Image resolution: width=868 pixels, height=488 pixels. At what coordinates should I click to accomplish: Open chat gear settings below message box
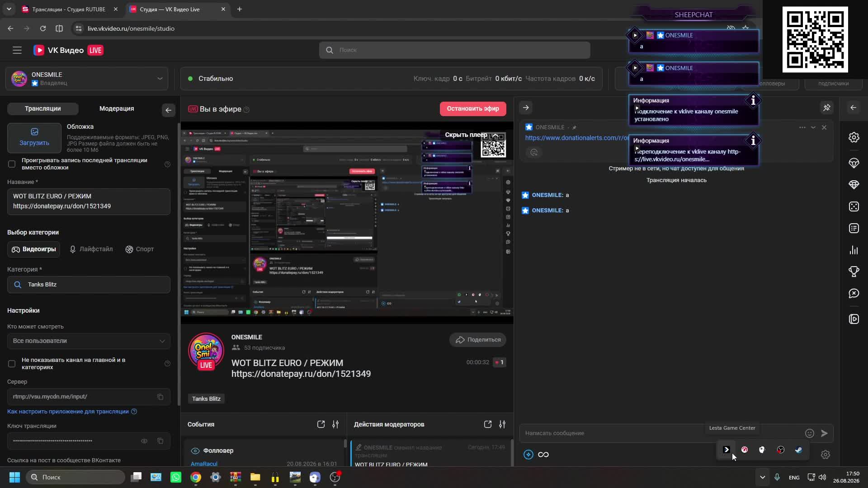[826, 455]
